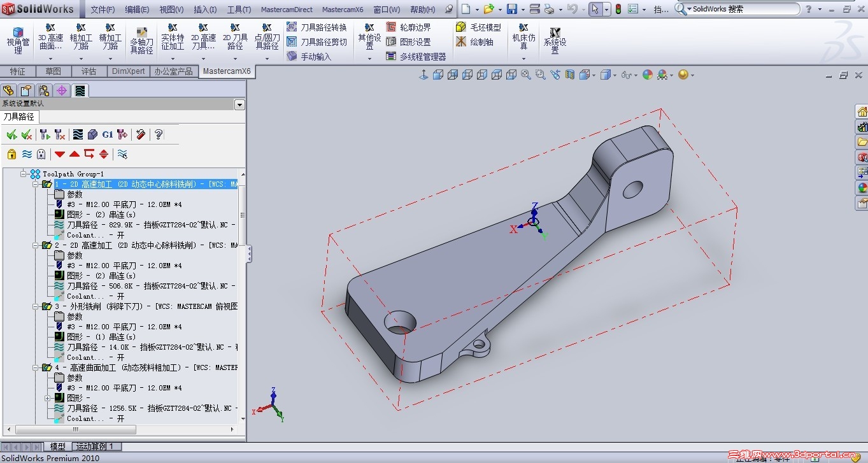The height and width of the screenshot is (463, 868).
Task: Click 刀具路径转换 toolpath transform
Action: pos(317,27)
